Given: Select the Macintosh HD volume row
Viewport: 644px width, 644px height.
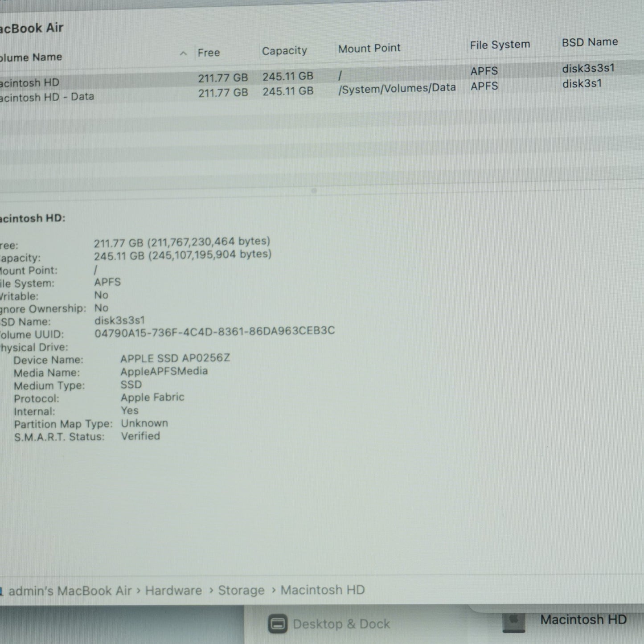Looking at the screenshot, I should (x=322, y=76).
